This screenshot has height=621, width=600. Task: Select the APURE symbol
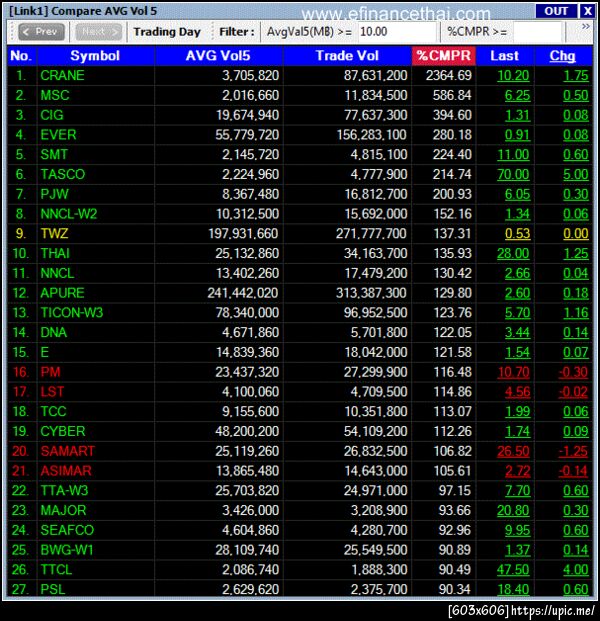coord(62,293)
